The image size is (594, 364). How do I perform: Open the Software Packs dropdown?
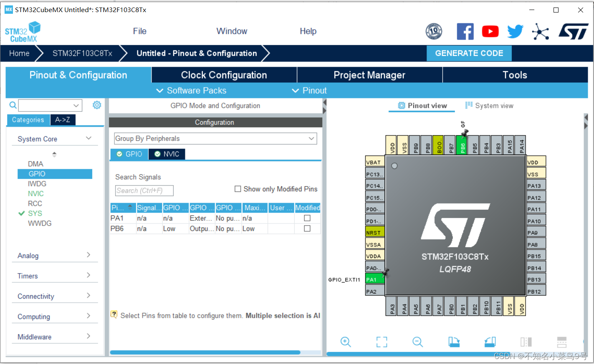click(191, 90)
